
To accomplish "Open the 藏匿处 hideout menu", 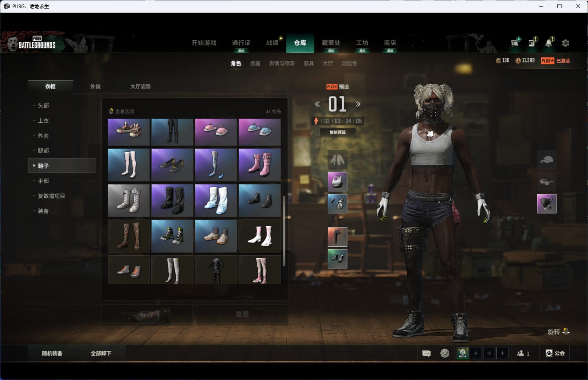I will tap(331, 43).
